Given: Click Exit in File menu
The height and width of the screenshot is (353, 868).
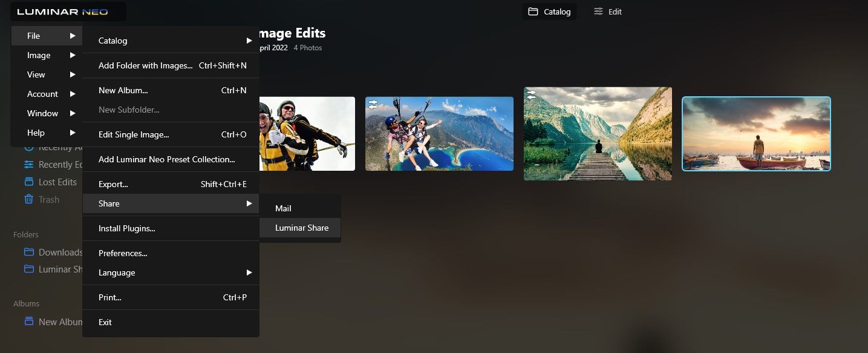Looking at the screenshot, I should (171, 322).
